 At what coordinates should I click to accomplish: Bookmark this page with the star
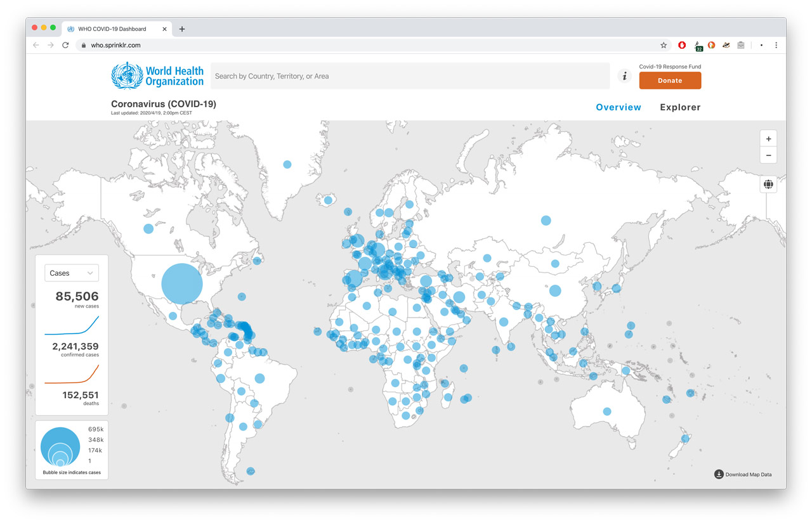point(664,45)
